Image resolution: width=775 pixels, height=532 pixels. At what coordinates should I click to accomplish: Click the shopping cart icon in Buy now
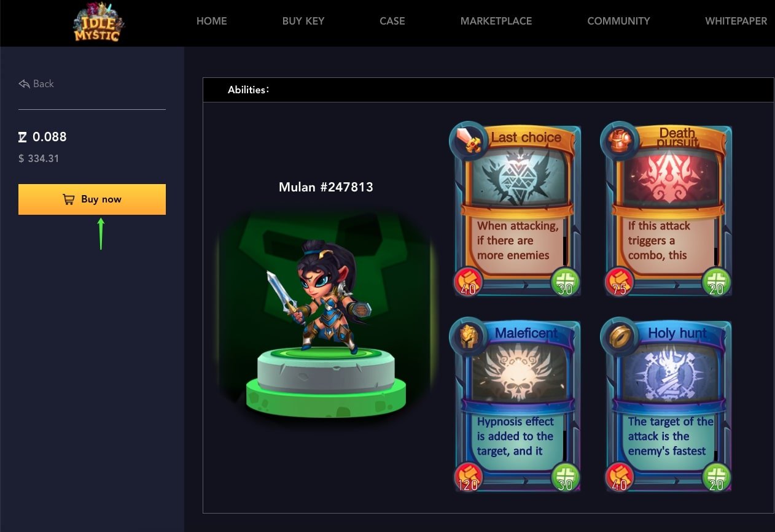pyautogui.click(x=68, y=199)
